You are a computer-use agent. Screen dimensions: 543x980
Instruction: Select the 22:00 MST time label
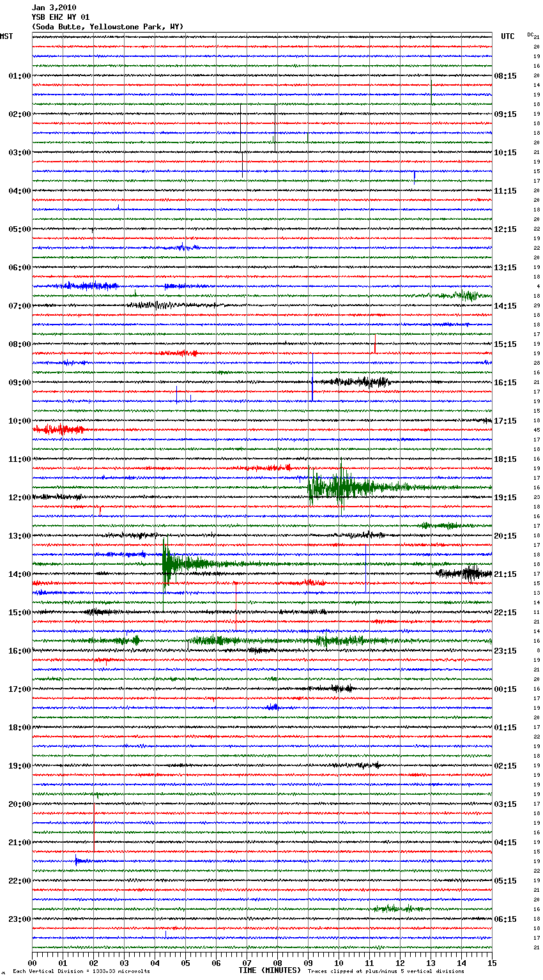[x=20, y=881]
